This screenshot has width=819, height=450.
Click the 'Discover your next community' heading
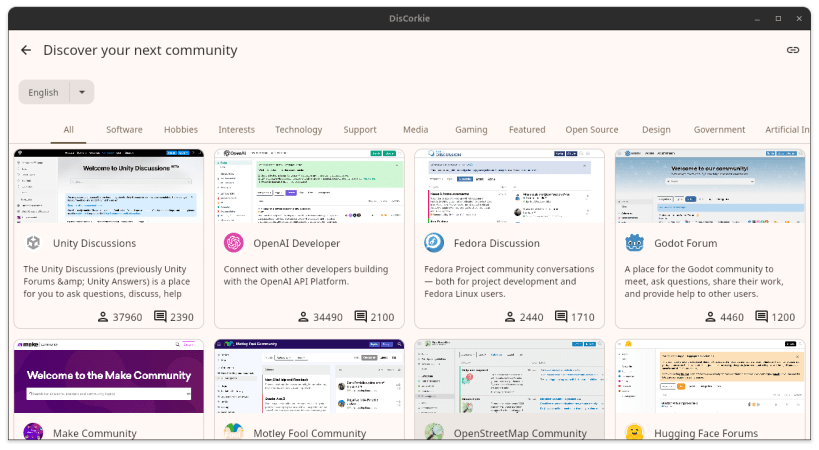click(x=140, y=50)
